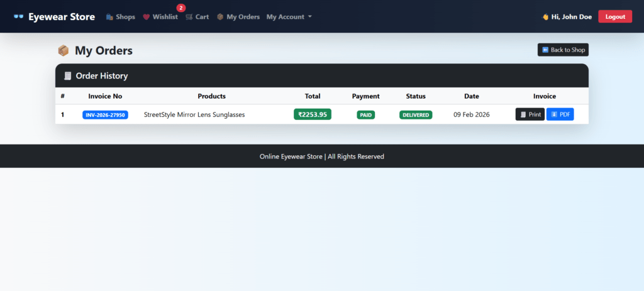Open invoice INV-2026-27950 badge
644x291 pixels.
[105, 115]
